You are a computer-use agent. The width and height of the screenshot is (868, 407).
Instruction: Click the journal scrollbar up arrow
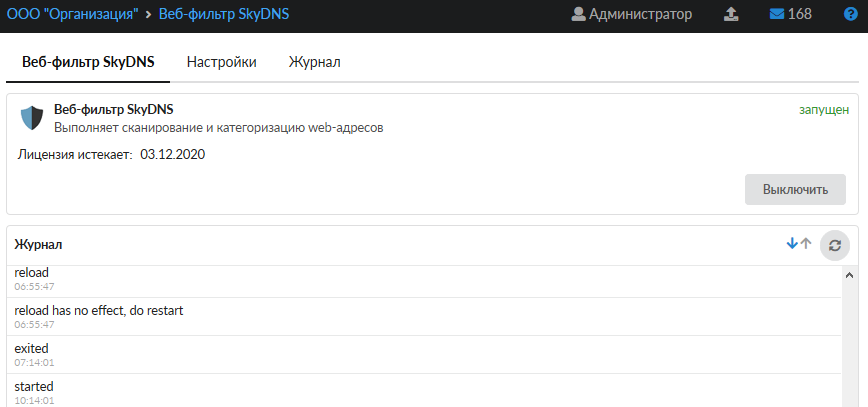pos(849,275)
